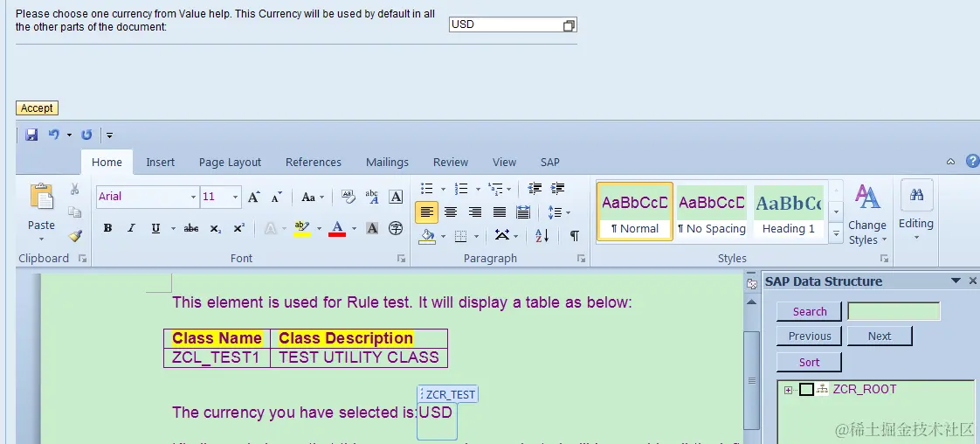
Task: Click the Editing binoculars icon
Action: pos(916,195)
